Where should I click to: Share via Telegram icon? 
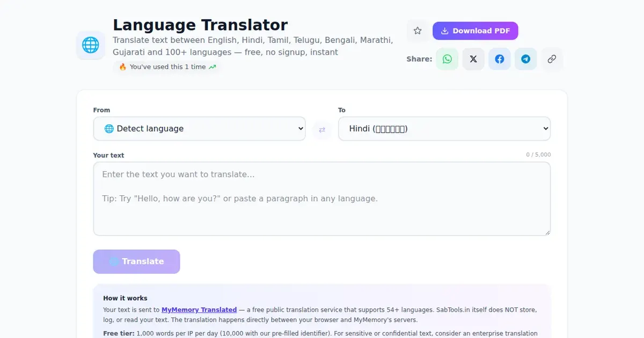tap(526, 59)
